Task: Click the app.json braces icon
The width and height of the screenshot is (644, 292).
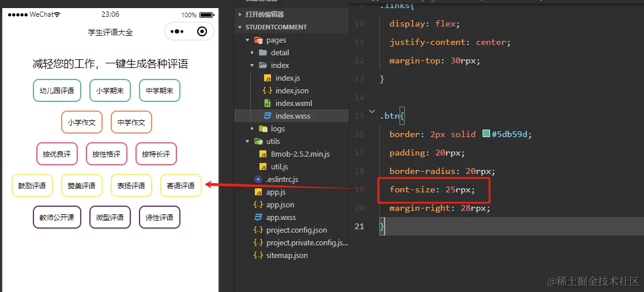Action: (x=258, y=204)
